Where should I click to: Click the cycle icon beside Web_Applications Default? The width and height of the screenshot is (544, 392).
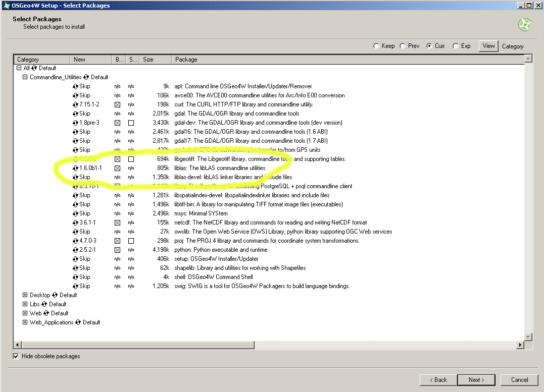pyautogui.click(x=78, y=322)
